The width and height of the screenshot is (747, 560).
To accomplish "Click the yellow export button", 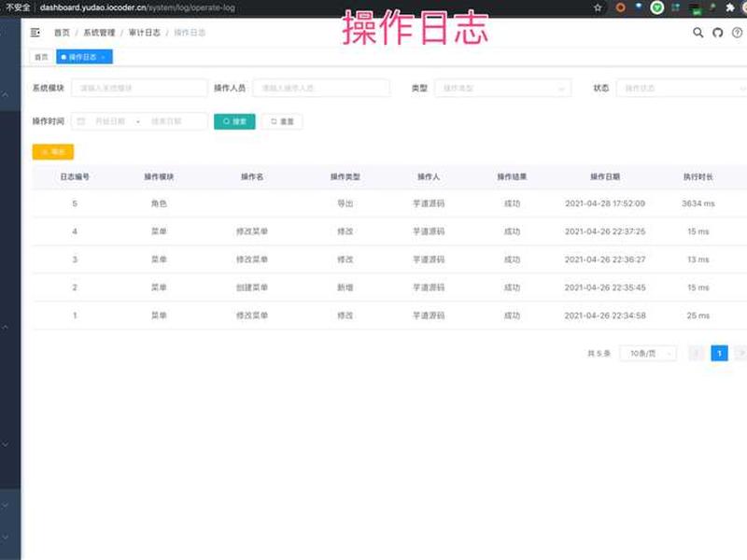I will pos(53,152).
